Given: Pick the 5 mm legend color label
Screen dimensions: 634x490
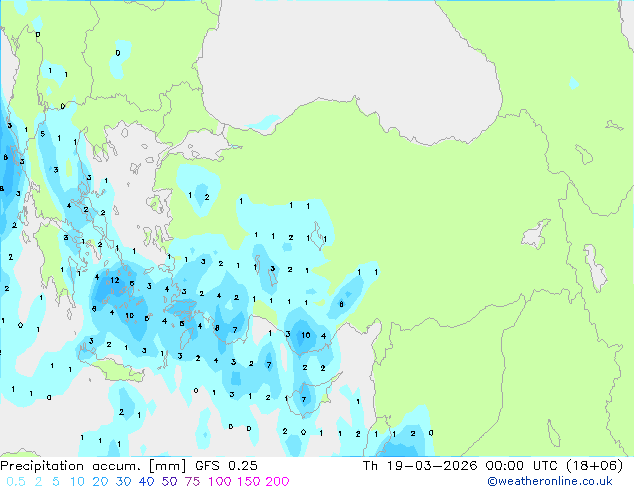Looking at the screenshot, I should coord(56,482).
